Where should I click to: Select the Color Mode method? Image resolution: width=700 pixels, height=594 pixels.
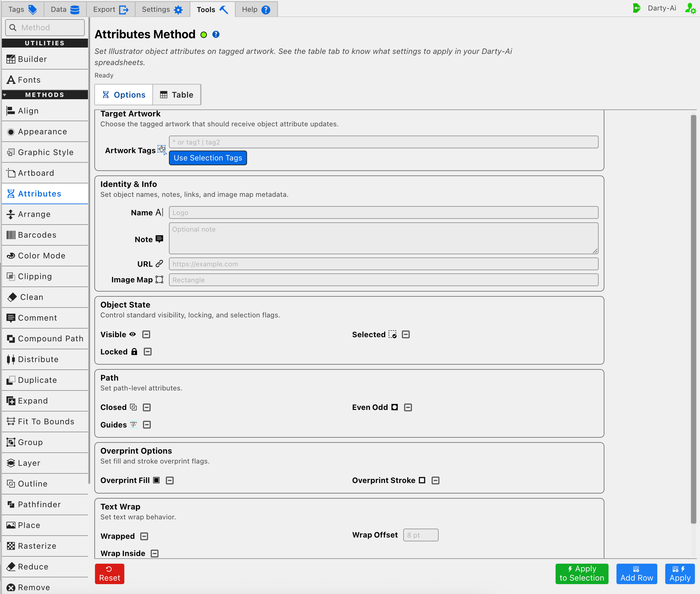(x=45, y=256)
